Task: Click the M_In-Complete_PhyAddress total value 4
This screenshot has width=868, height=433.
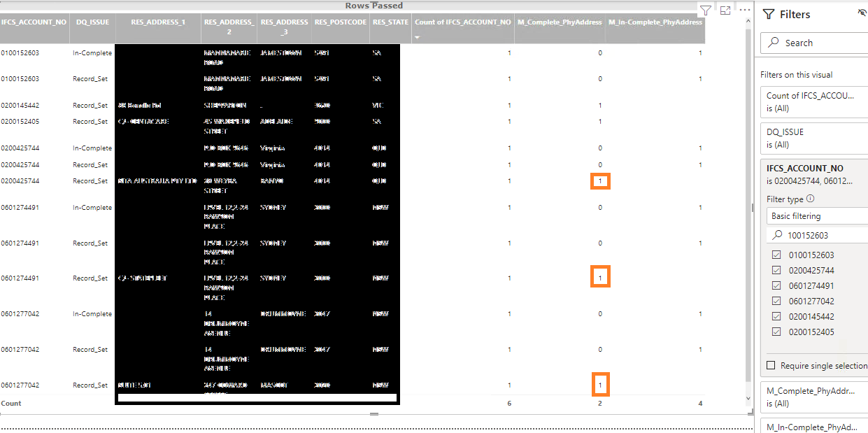Action: tap(700, 404)
